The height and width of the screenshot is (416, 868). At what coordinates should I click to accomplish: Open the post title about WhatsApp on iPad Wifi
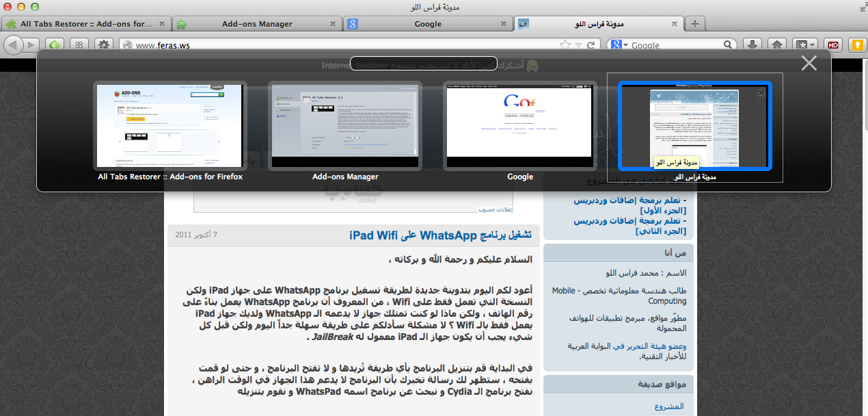tap(441, 235)
